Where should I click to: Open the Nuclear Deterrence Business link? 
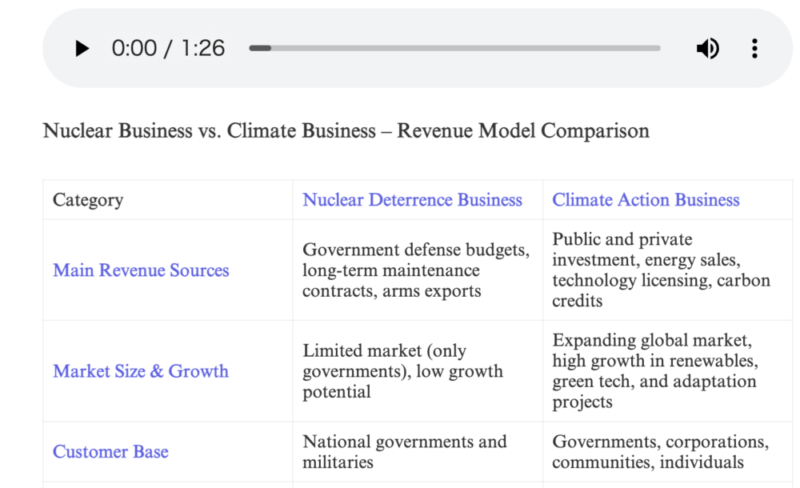click(x=412, y=200)
